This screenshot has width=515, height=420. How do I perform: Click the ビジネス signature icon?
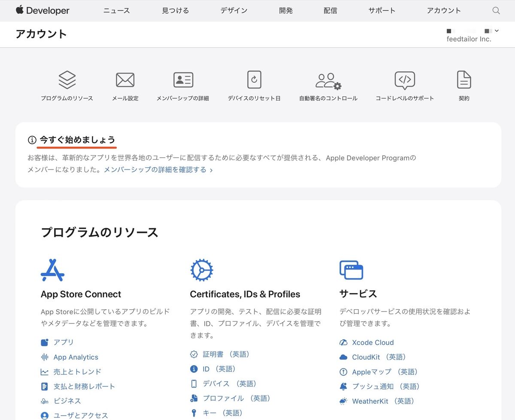[x=45, y=401]
